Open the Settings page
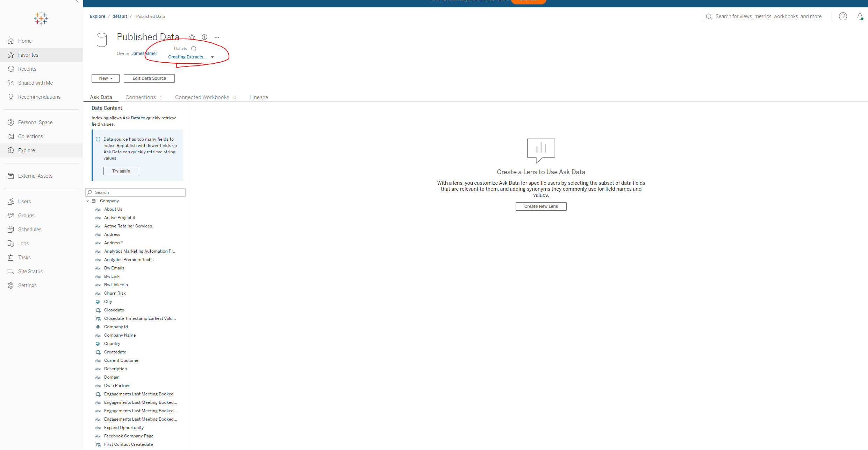This screenshot has height=450, width=868. tap(27, 285)
